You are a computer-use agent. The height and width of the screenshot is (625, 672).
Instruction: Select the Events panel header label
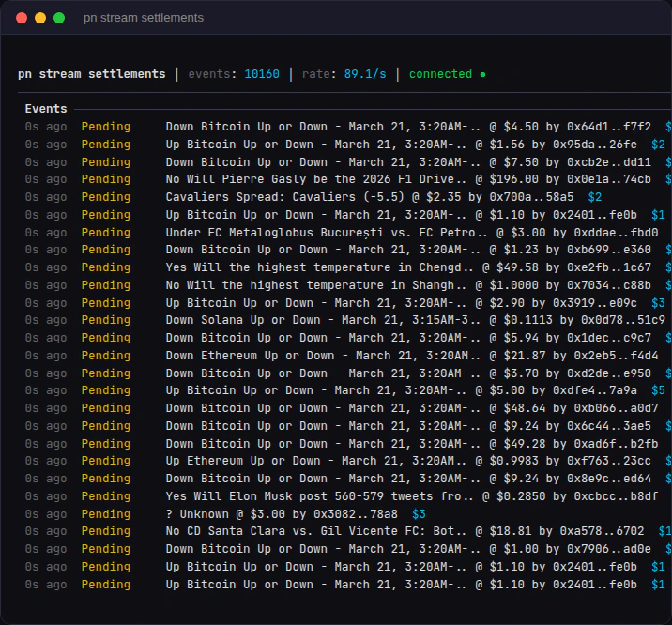click(x=46, y=109)
